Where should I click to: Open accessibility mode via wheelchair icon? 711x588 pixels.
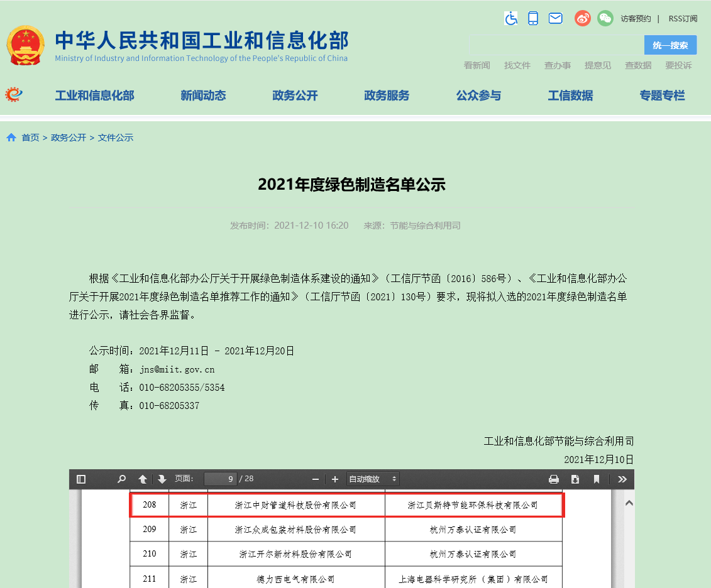(511, 18)
